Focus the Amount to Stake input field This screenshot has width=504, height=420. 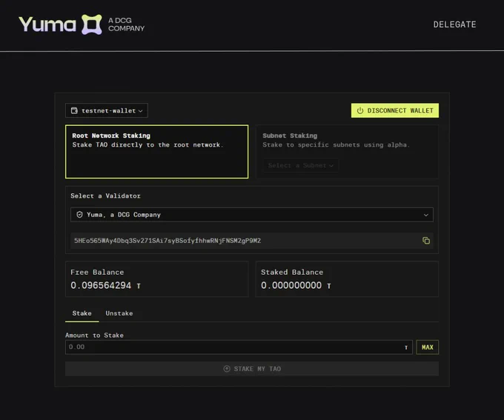tap(239, 347)
